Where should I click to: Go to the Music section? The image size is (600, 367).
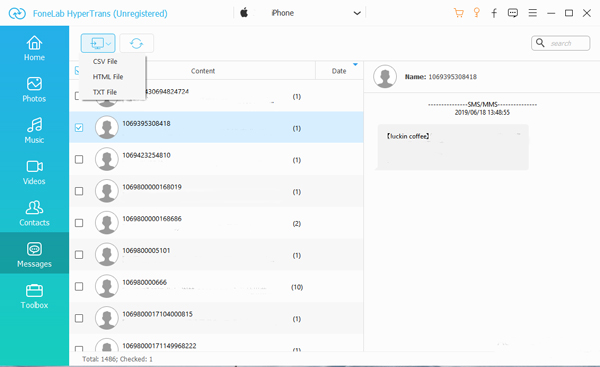tap(34, 131)
